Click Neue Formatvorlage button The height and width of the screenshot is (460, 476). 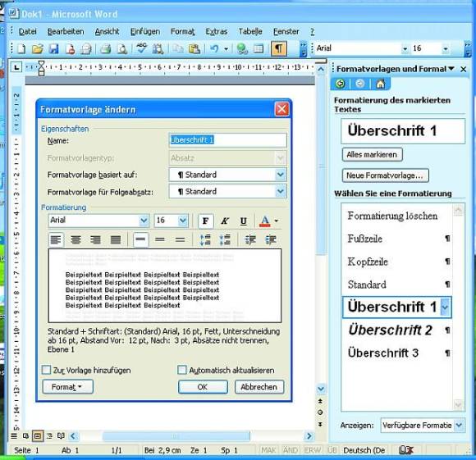pyautogui.click(x=385, y=175)
